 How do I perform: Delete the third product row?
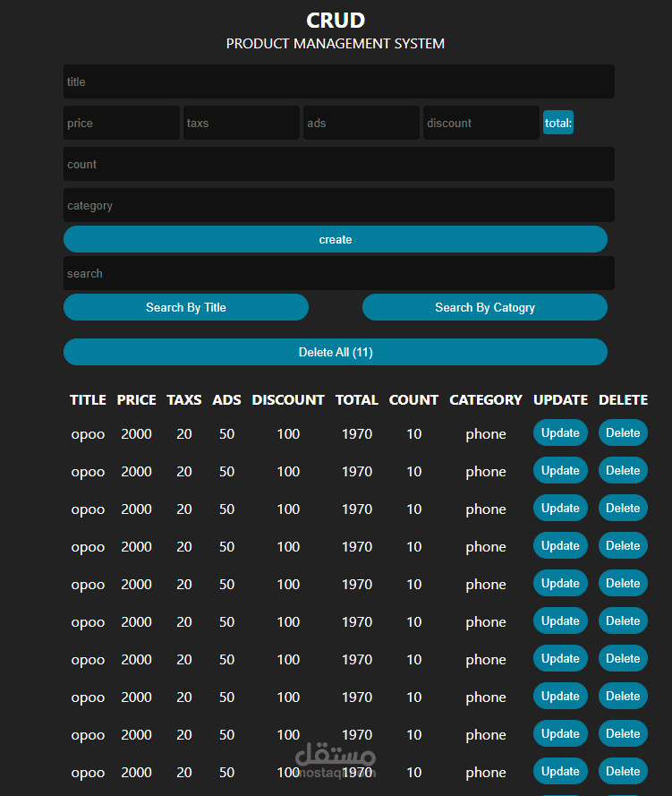624,508
